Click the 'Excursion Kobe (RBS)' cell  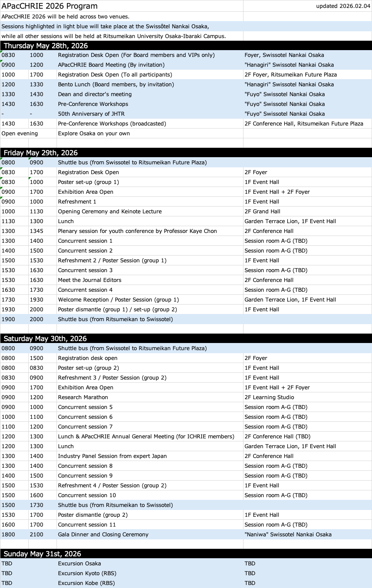click(x=86, y=583)
